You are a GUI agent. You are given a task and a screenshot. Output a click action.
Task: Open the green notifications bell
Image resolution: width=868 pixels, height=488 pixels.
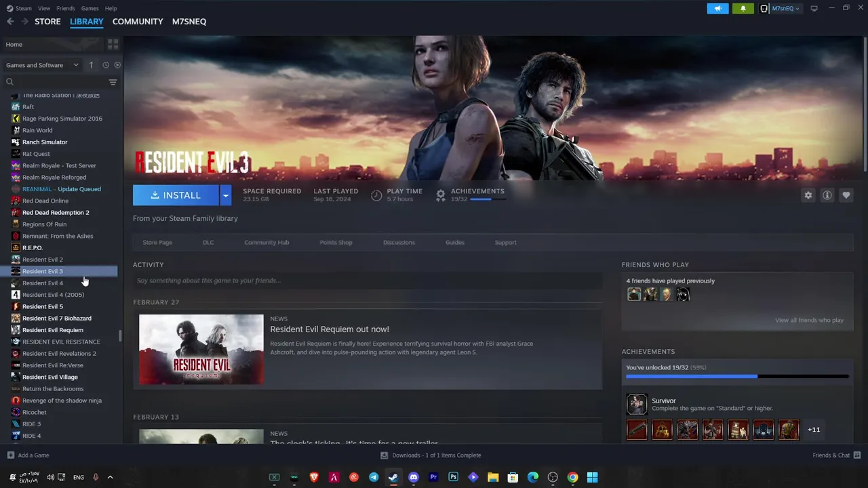click(743, 8)
